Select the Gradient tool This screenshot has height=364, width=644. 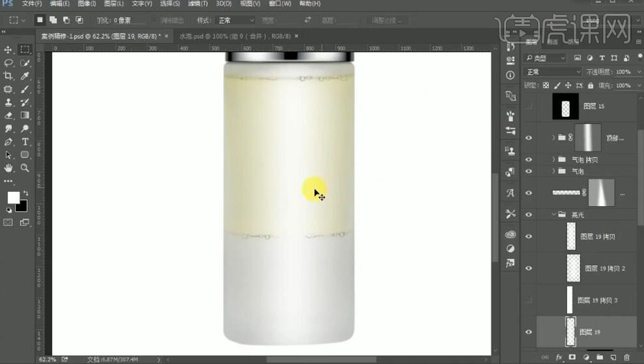[x=25, y=115]
